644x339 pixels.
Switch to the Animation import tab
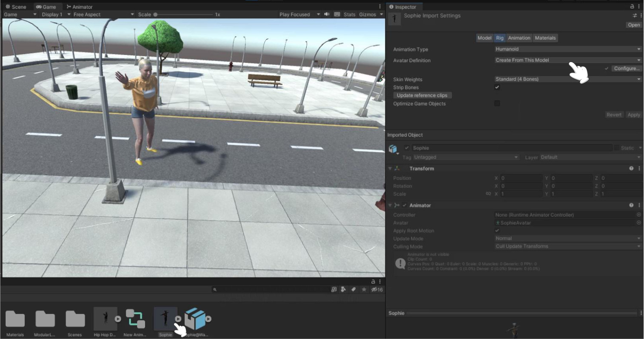[519, 38]
